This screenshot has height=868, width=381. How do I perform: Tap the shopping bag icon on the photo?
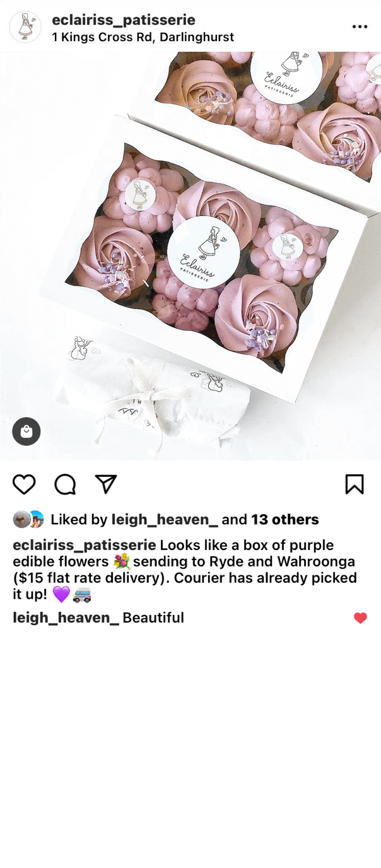[26, 431]
